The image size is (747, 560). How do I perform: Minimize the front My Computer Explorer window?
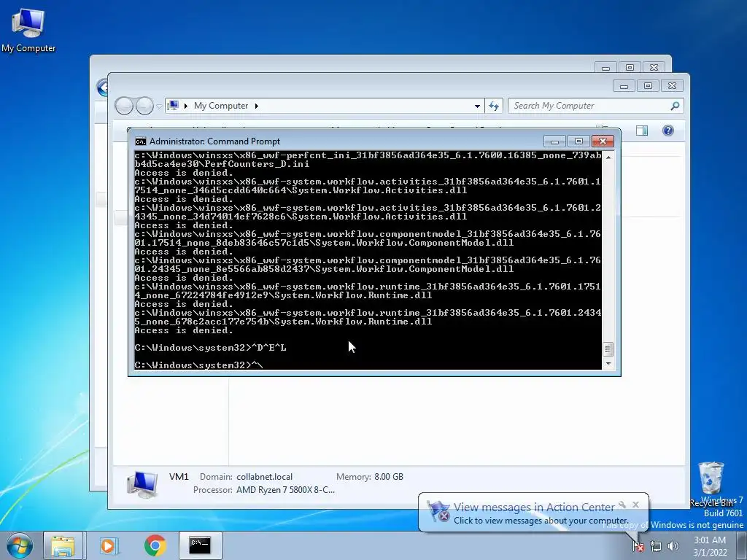[624, 86]
